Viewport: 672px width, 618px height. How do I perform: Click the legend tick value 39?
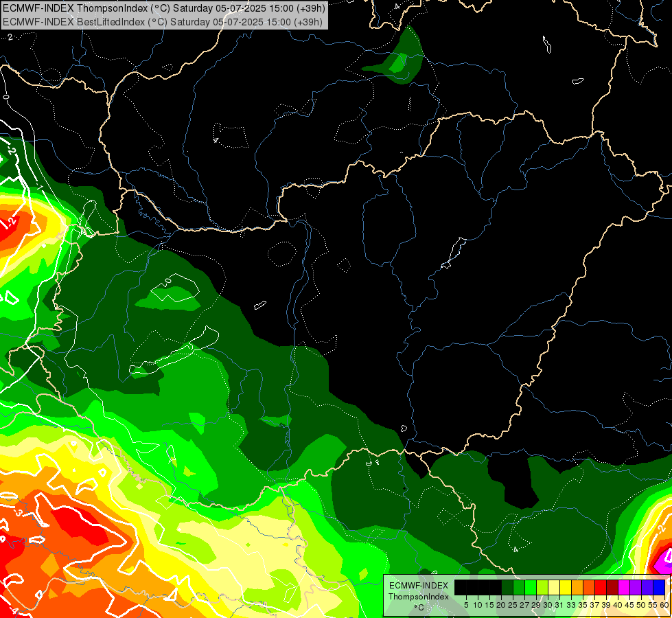click(x=606, y=605)
